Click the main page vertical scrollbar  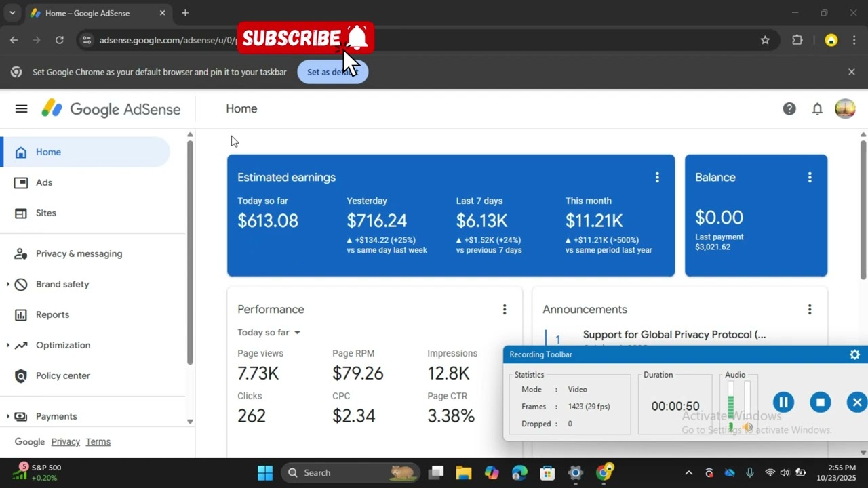pyautogui.click(x=863, y=209)
